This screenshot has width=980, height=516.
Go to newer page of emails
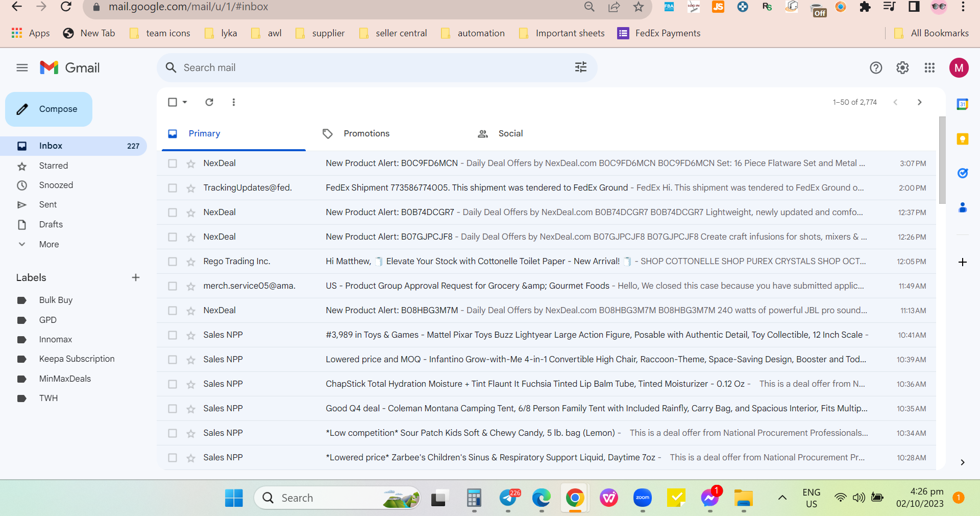point(895,102)
